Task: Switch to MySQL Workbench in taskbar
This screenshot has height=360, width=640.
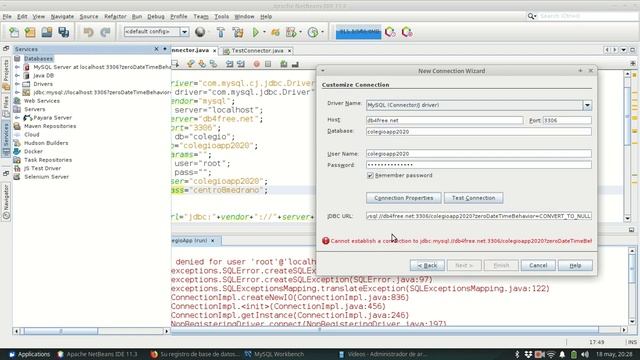Action: click(x=274, y=354)
